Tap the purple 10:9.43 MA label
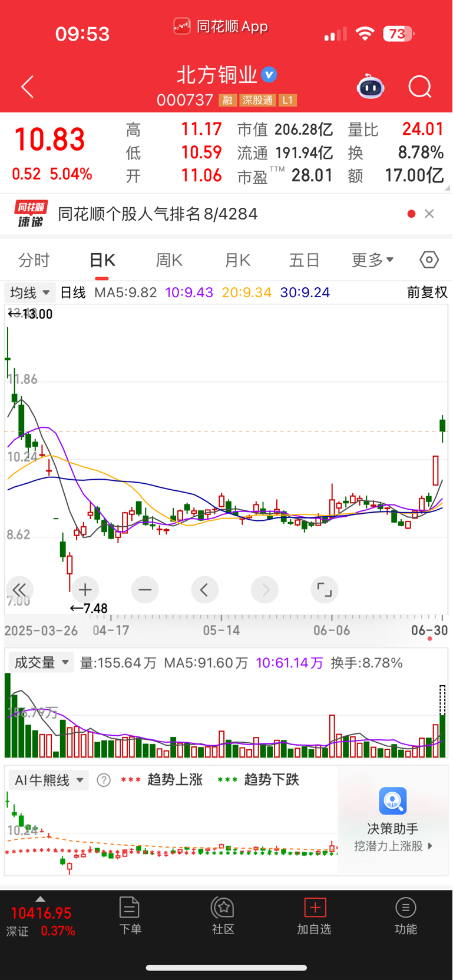 tap(189, 293)
